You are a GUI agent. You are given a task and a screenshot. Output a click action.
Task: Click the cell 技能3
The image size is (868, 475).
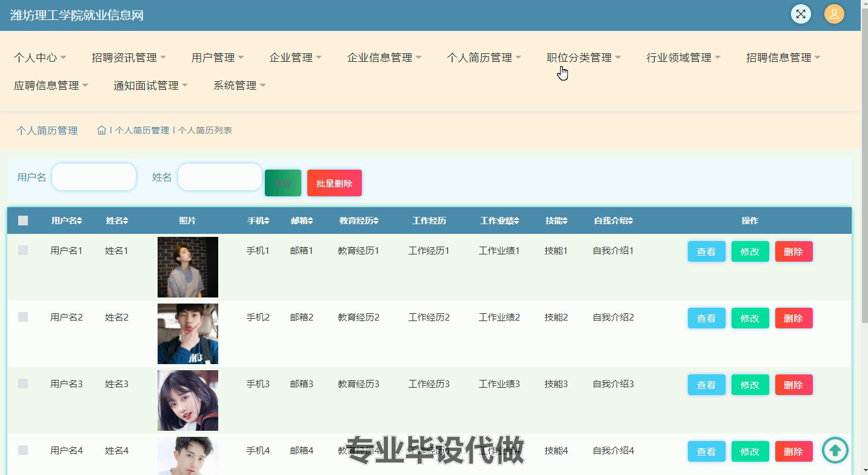coord(556,384)
